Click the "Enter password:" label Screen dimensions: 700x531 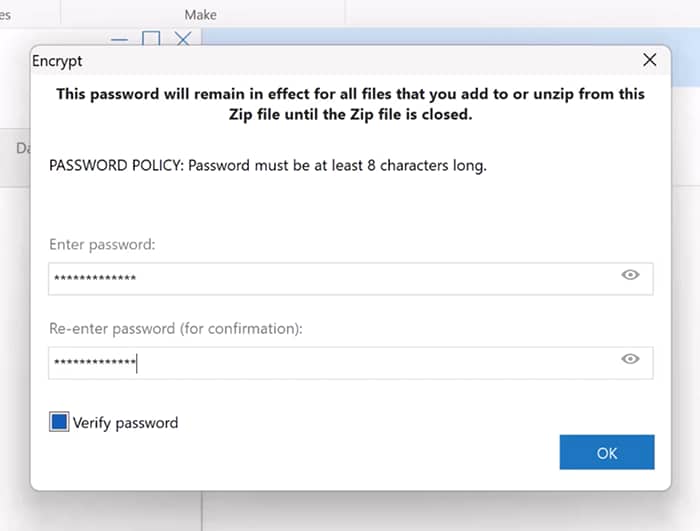tap(101, 244)
